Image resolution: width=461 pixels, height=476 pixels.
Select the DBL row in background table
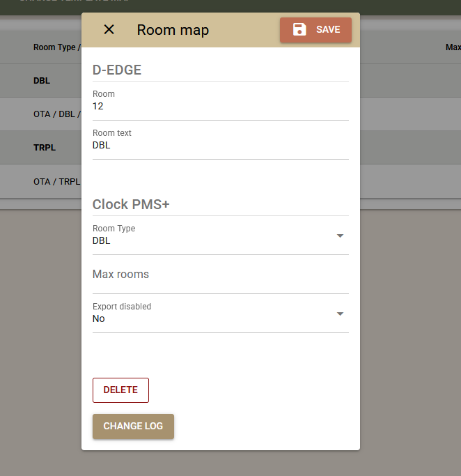(42, 81)
